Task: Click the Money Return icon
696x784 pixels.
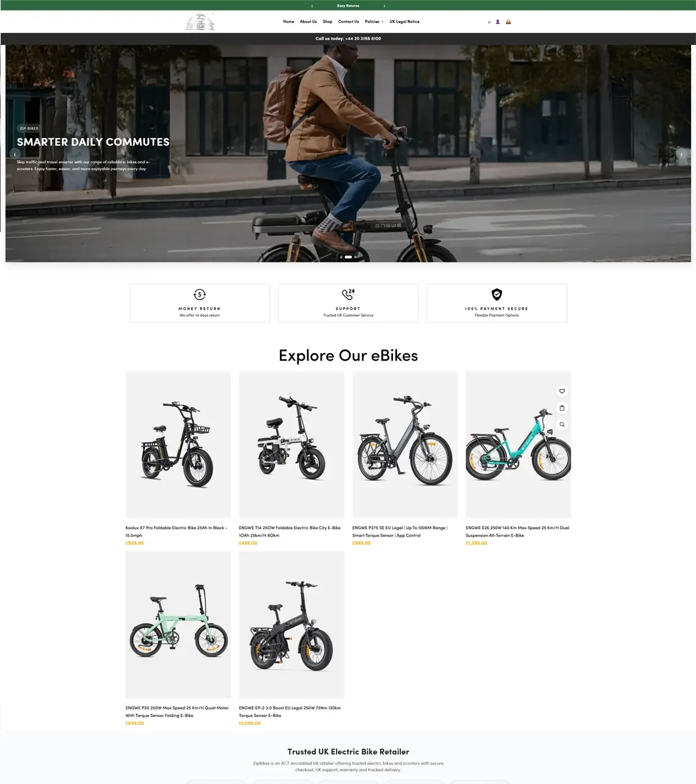Action: 200,295
